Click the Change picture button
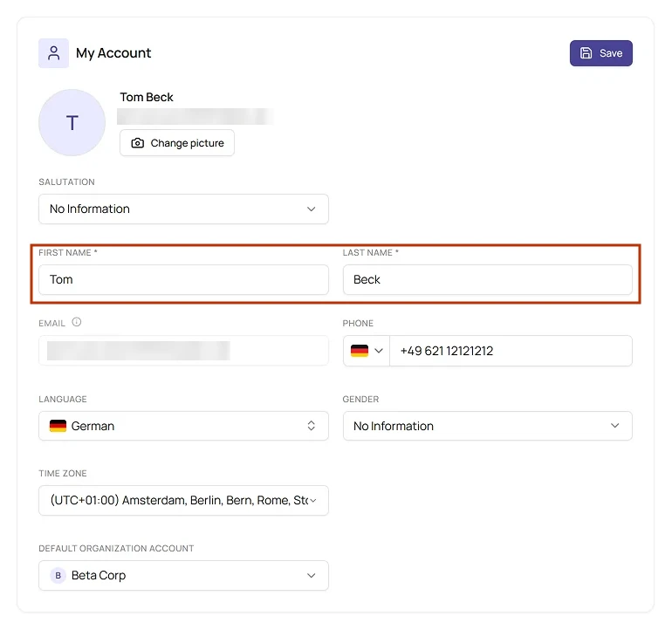672x630 pixels. tap(177, 143)
